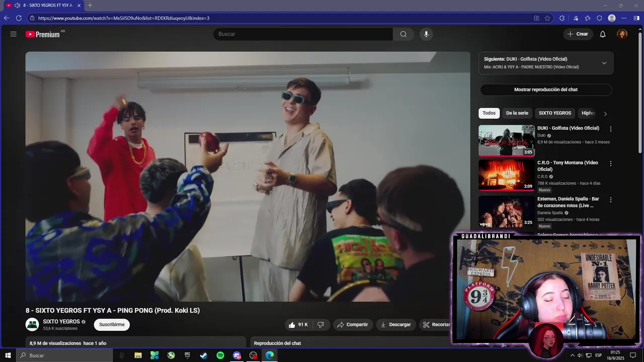Open the Crear create button
This screenshot has height=362, width=644.
coord(578,34)
